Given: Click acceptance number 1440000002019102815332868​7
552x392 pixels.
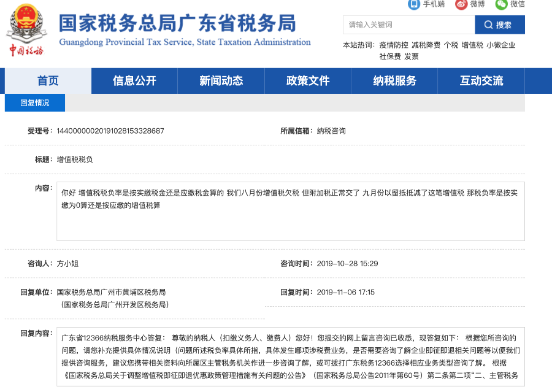Looking at the screenshot, I should point(110,131).
